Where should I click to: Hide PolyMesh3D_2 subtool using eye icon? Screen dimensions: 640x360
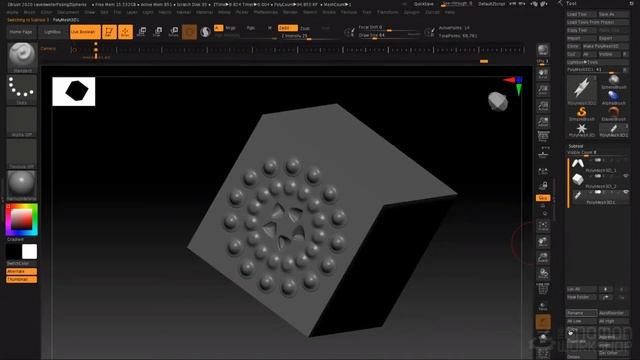point(625,176)
